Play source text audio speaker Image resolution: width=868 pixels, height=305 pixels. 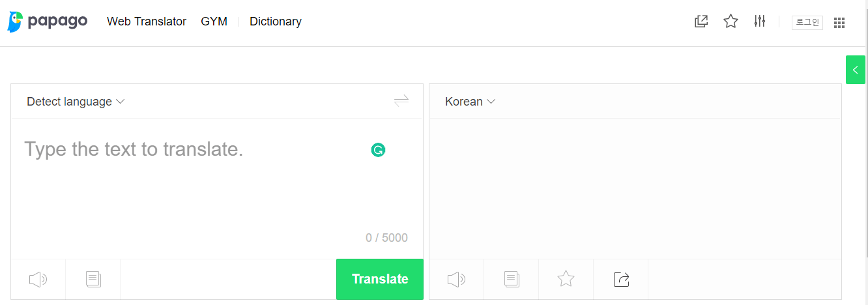38,280
